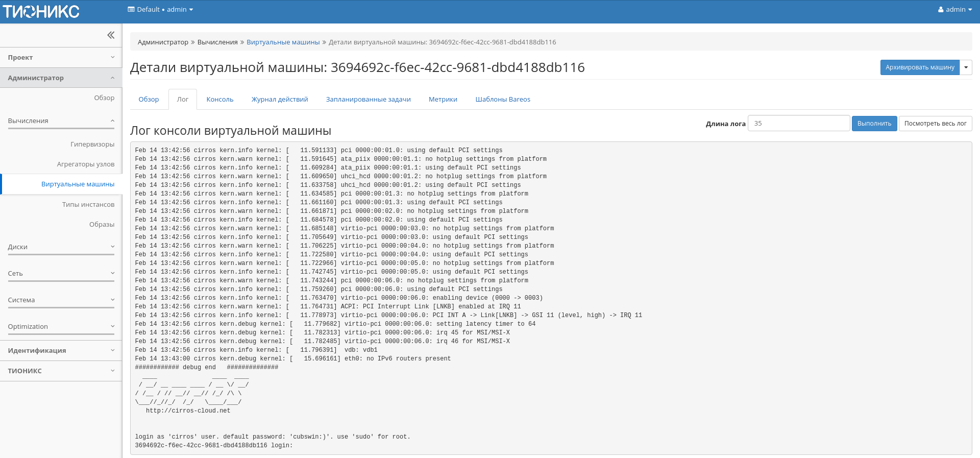Expand the Сеть sidebar group
Viewport: 980px width, 458px height.
click(x=61, y=274)
